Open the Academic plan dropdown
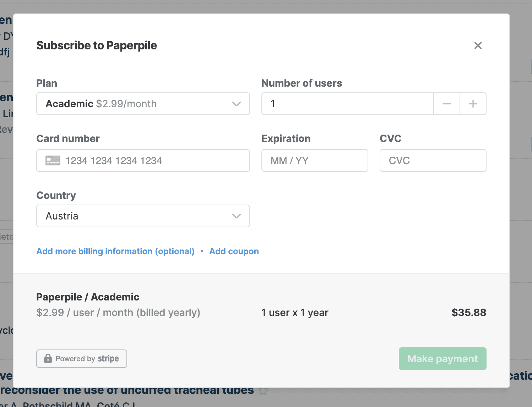Image resolution: width=532 pixels, height=407 pixels. (x=143, y=104)
